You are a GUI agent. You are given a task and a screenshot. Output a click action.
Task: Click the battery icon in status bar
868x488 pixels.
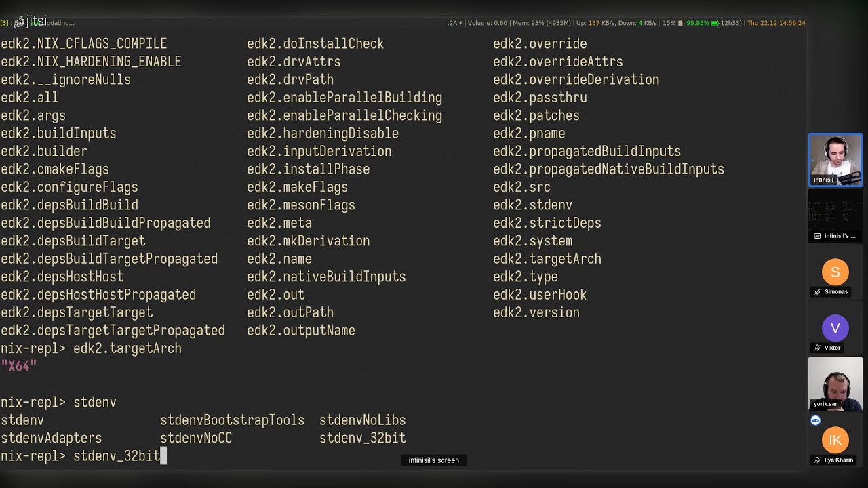[715, 23]
